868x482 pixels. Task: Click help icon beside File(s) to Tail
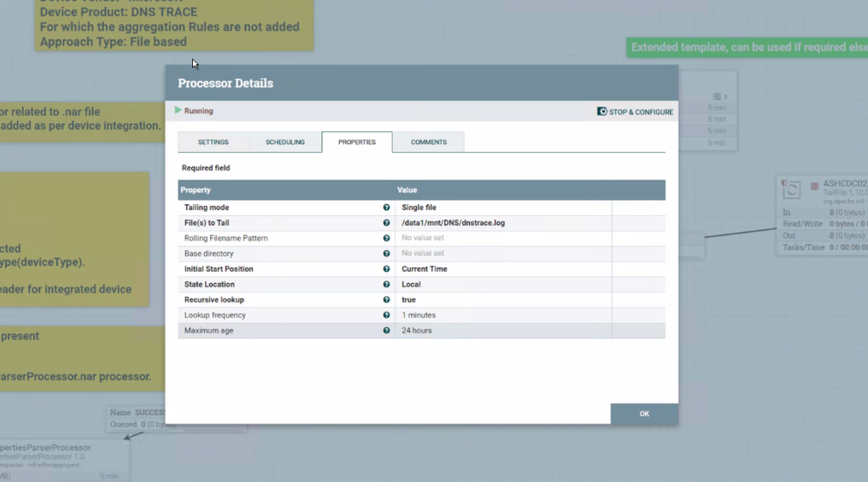click(x=387, y=223)
